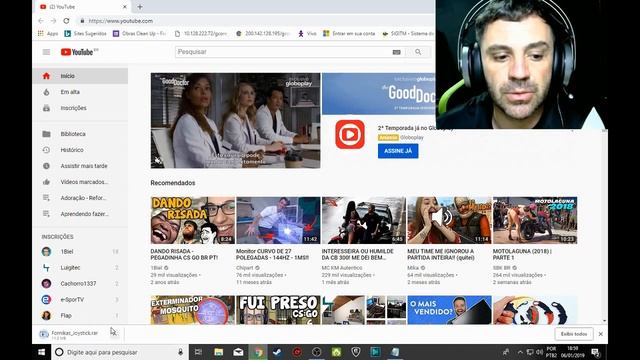
Task: Show hidden system tray icons
Action: [x=520, y=352]
